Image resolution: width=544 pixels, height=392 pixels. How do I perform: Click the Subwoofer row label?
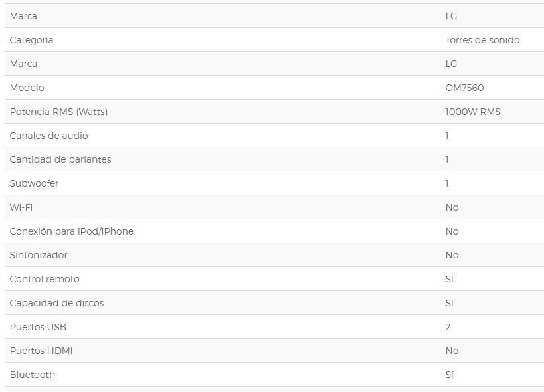point(34,183)
